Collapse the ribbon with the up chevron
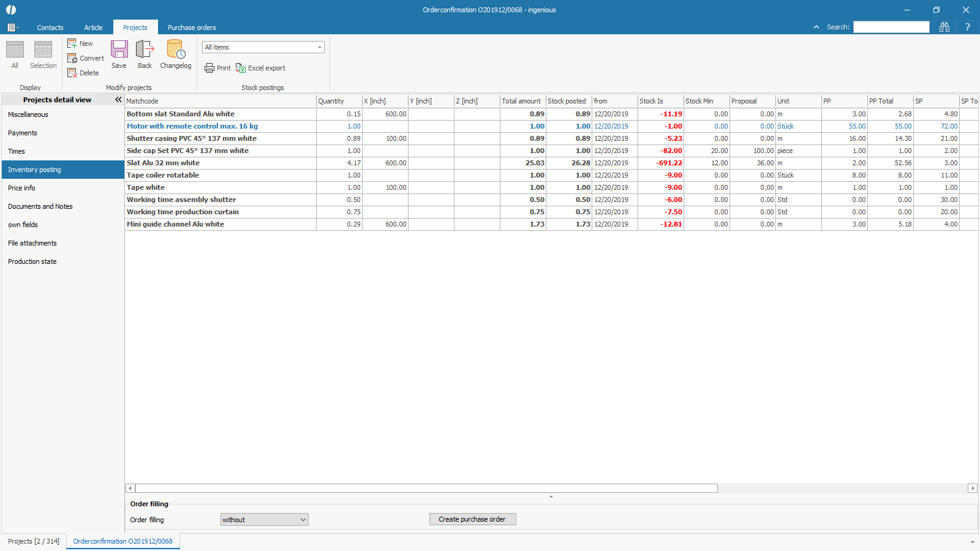This screenshot has width=980, height=551. tap(816, 27)
